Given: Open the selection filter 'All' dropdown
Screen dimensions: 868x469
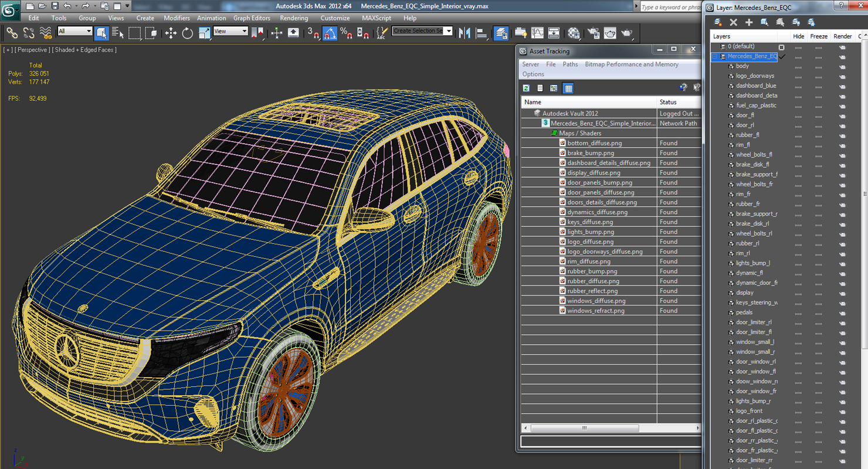Looking at the screenshot, I should [74, 31].
